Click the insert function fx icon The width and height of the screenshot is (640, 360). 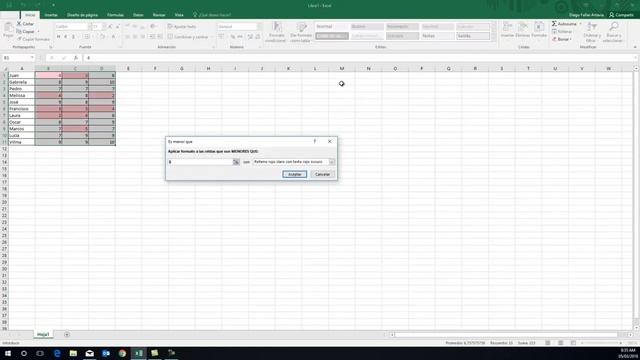(x=76, y=58)
